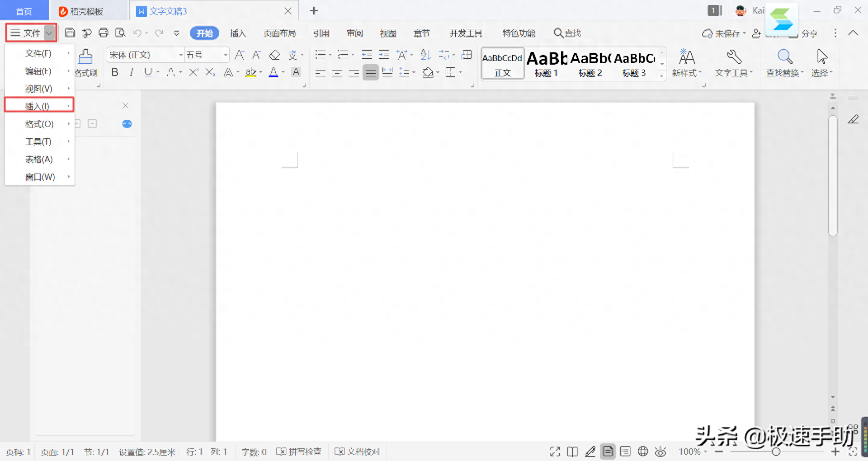Select the eraser Clear Formatting icon
Image resolution: width=868 pixels, height=461 pixels.
coord(274,55)
